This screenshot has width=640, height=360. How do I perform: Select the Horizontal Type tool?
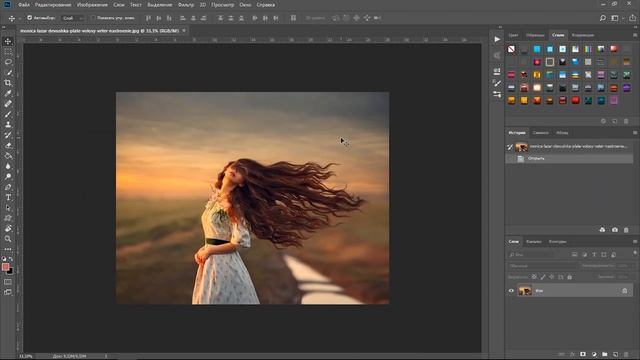[8, 198]
